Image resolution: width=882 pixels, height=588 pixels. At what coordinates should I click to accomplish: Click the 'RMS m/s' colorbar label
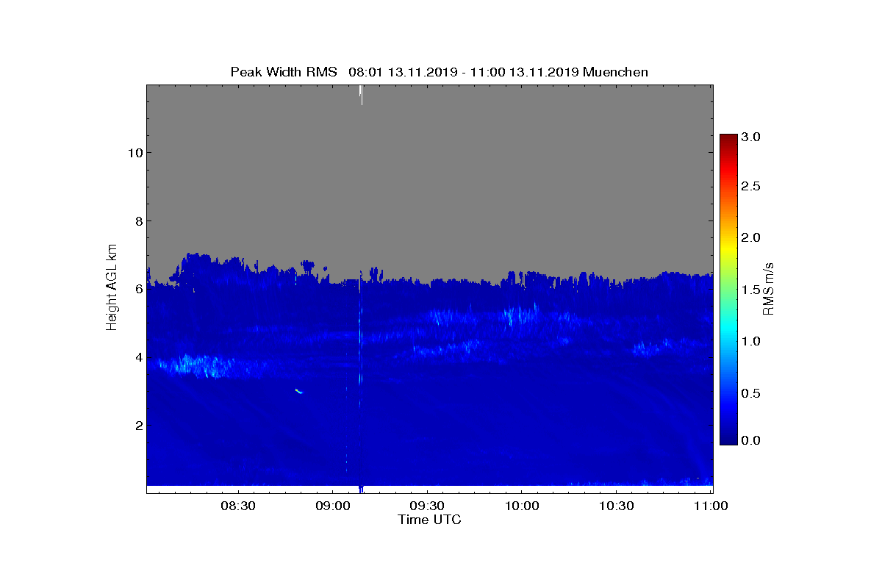pos(769,287)
